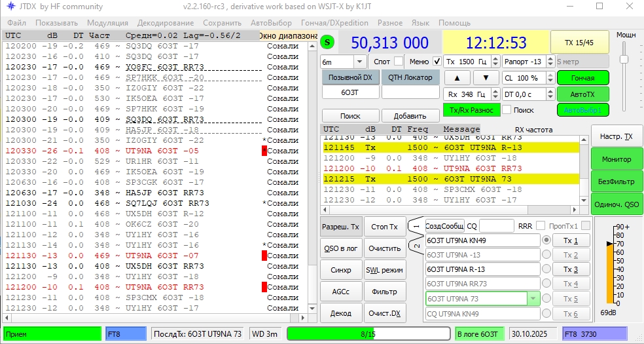Click the QTH Локатор input field
Screen dimensions: 644x344
coord(410,93)
